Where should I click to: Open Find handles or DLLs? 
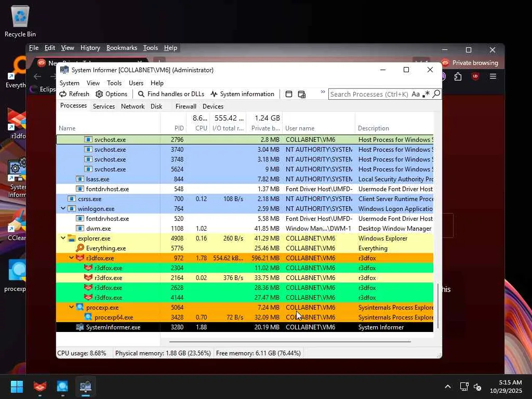coord(171,94)
